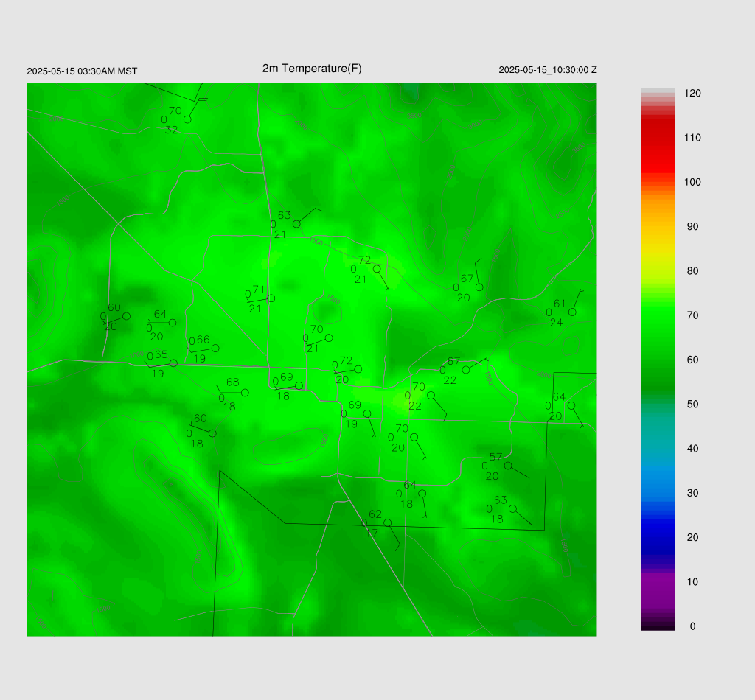Click the 50 label on the colorbar
Image resolution: width=755 pixels, height=700 pixels.
(692, 404)
